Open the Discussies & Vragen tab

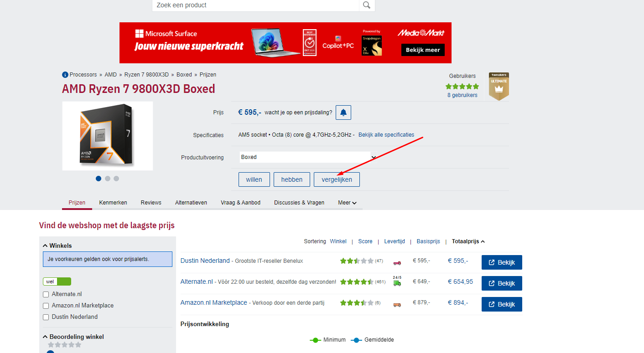pyautogui.click(x=299, y=203)
